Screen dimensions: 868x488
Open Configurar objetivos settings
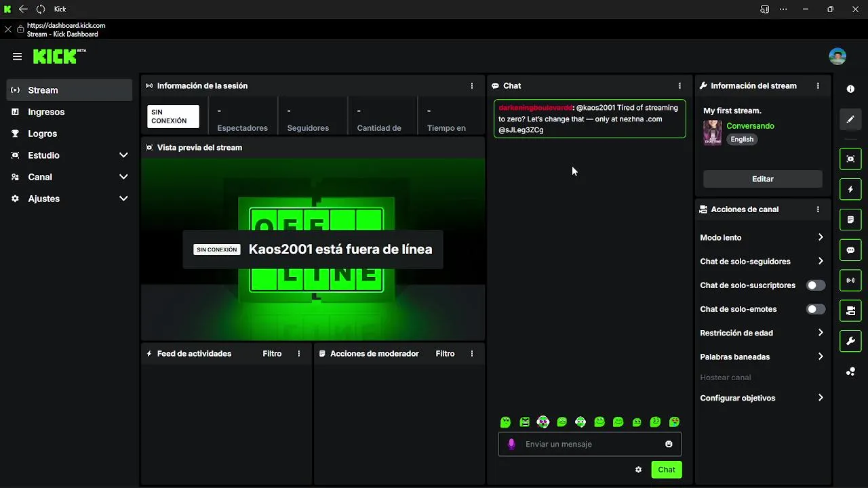(x=762, y=398)
